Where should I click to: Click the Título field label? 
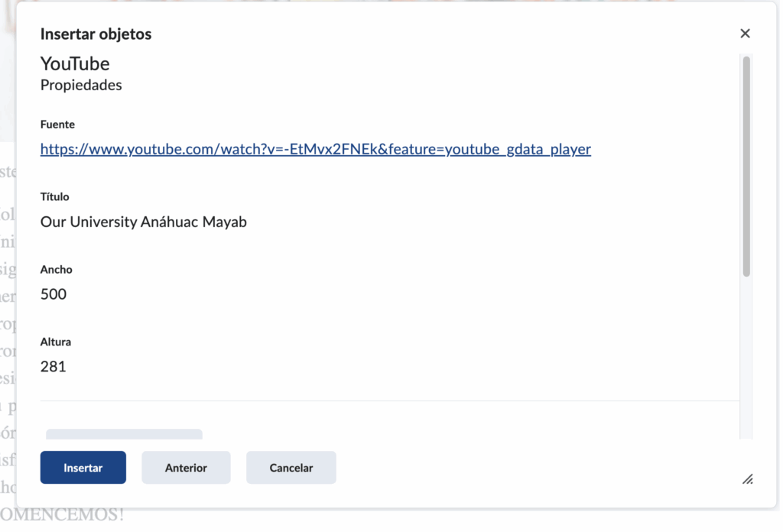55,197
